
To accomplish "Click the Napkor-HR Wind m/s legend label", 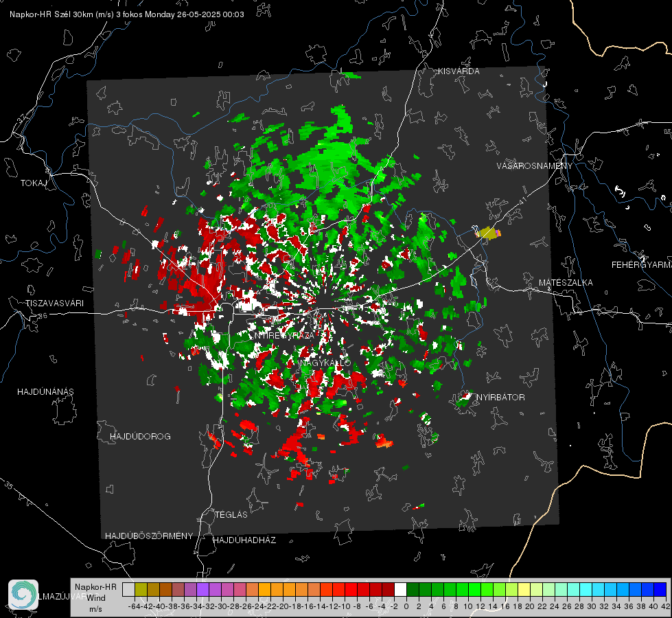I will [x=95, y=597].
